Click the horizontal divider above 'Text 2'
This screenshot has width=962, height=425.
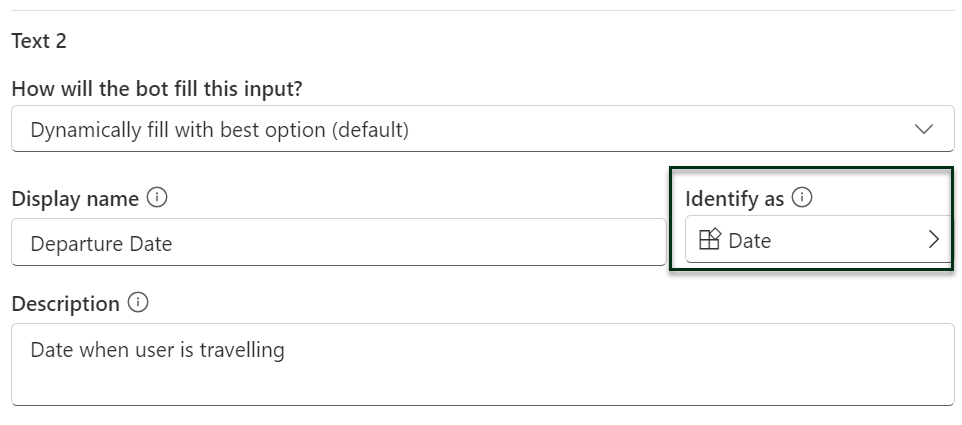coord(481,10)
